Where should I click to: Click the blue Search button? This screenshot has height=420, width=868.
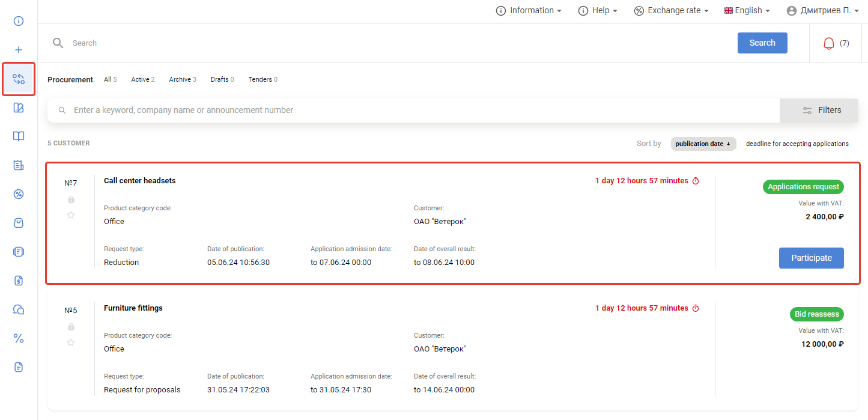(x=762, y=43)
